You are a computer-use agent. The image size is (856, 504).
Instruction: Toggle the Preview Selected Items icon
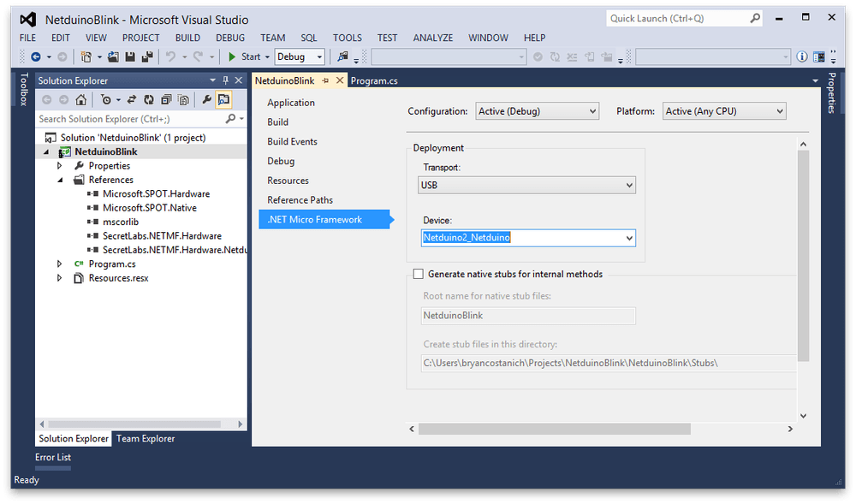point(223,100)
